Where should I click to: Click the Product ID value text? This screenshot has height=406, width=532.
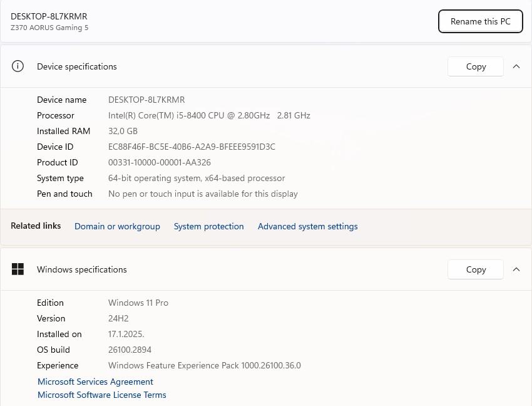tap(159, 162)
